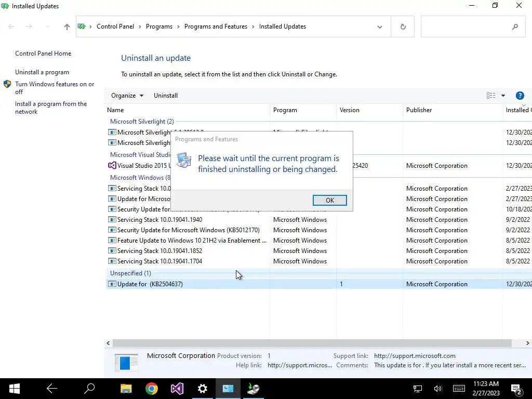532x399 pixels.
Task: Click the Control Panel taskbar icon
Action: point(228,389)
